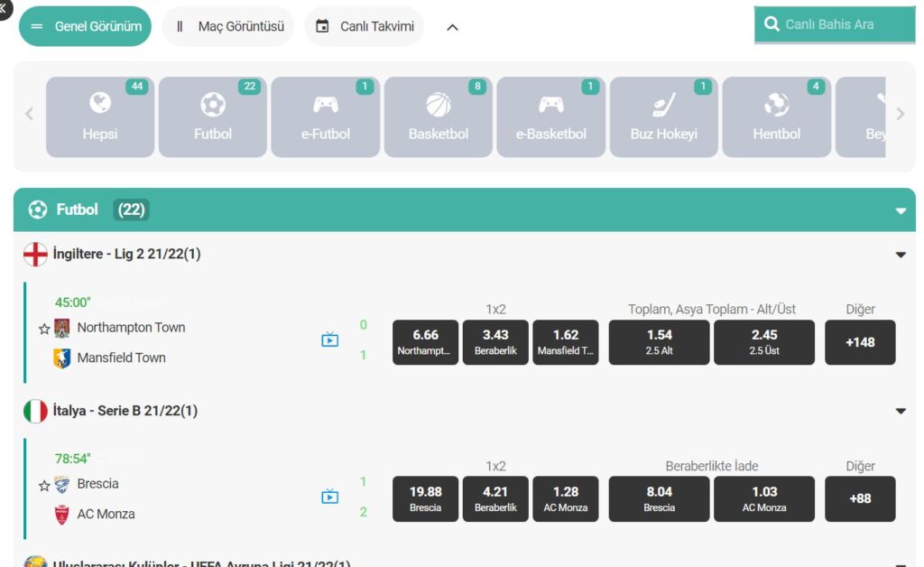Click the England flag icon
Image resolution: width=924 pixels, height=567 pixels.
click(x=35, y=255)
